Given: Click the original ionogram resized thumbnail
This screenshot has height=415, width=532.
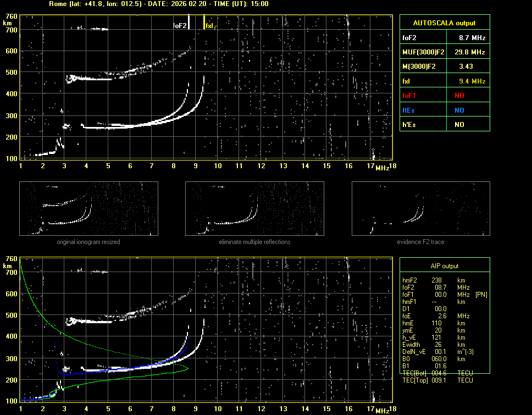Looking at the screenshot, I should pos(88,208).
